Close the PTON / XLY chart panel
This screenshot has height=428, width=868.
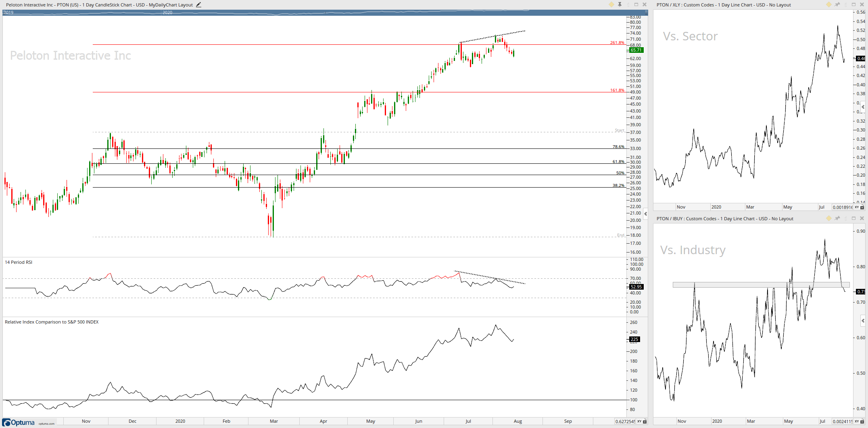(x=862, y=4)
